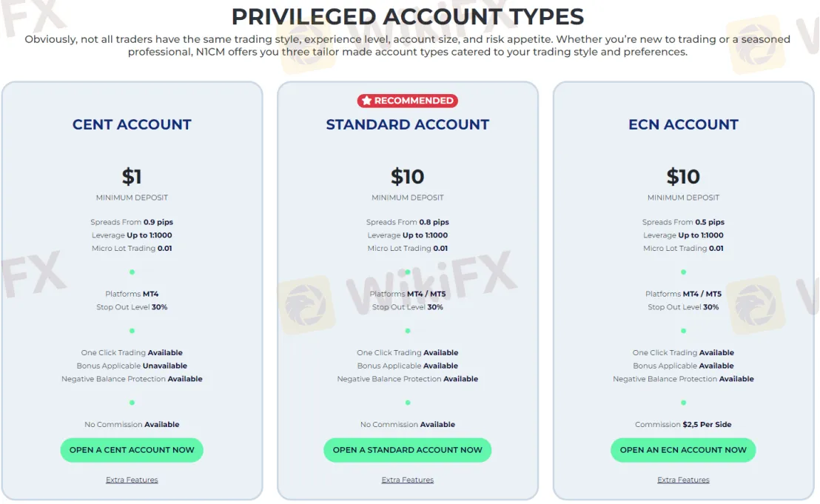Click OPEN A CENT ACCOUNT NOW button
Image resolution: width=820 pixels, height=504 pixels.
pyautogui.click(x=132, y=450)
